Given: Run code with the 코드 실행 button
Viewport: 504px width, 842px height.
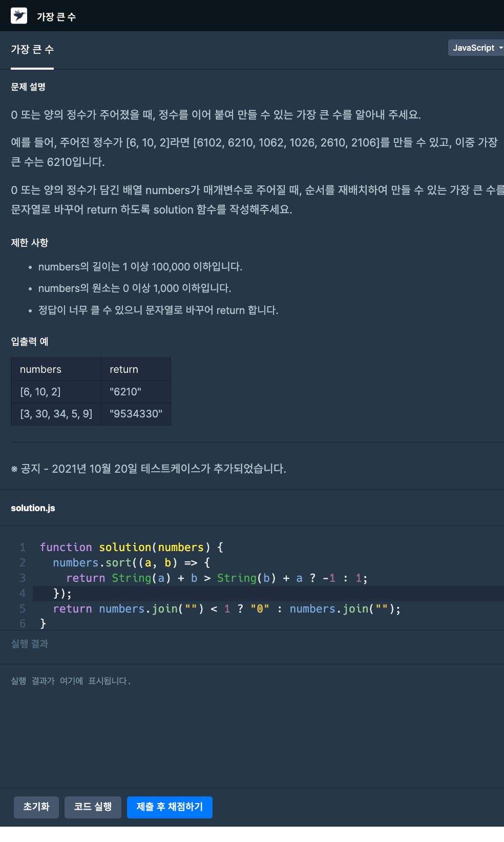Looking at the screenshot, I should [93, 807].
